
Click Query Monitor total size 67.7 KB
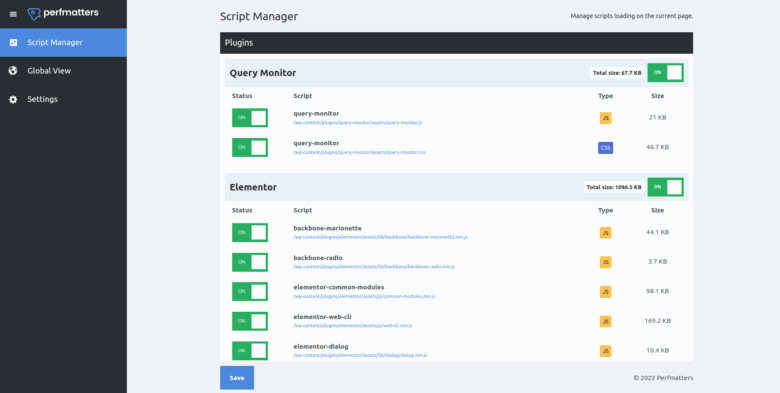click(617, 73)
